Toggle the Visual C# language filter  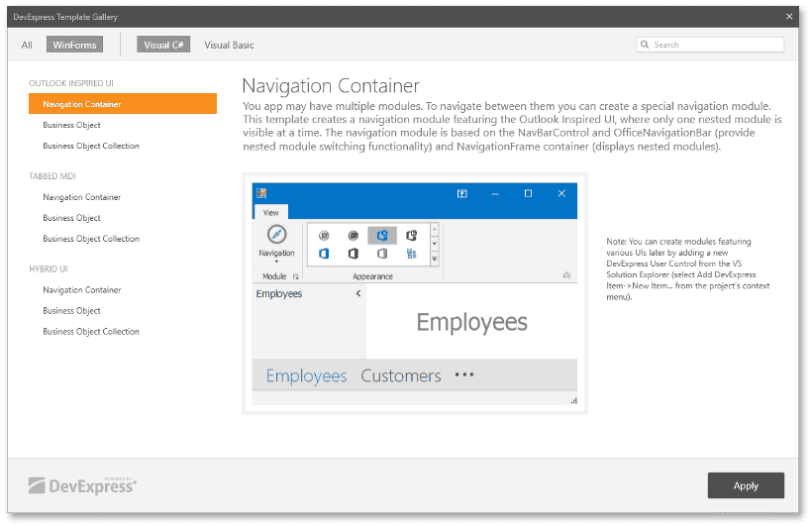click(163, 45)
